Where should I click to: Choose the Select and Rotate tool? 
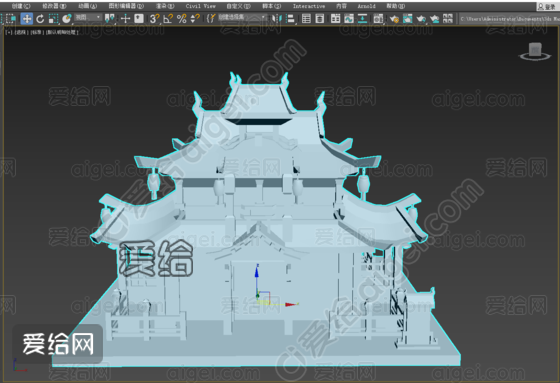click(40, 19)
